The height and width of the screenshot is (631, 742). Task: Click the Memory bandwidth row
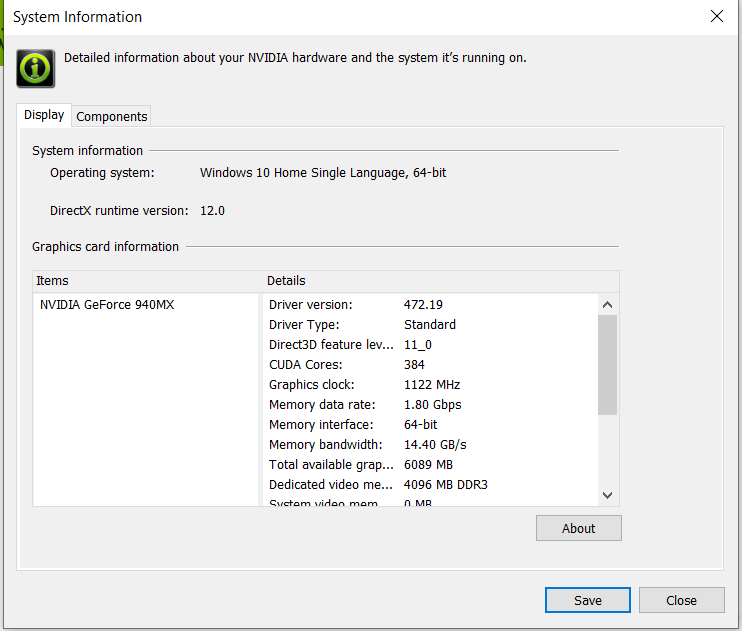click(x=430, y=445)
